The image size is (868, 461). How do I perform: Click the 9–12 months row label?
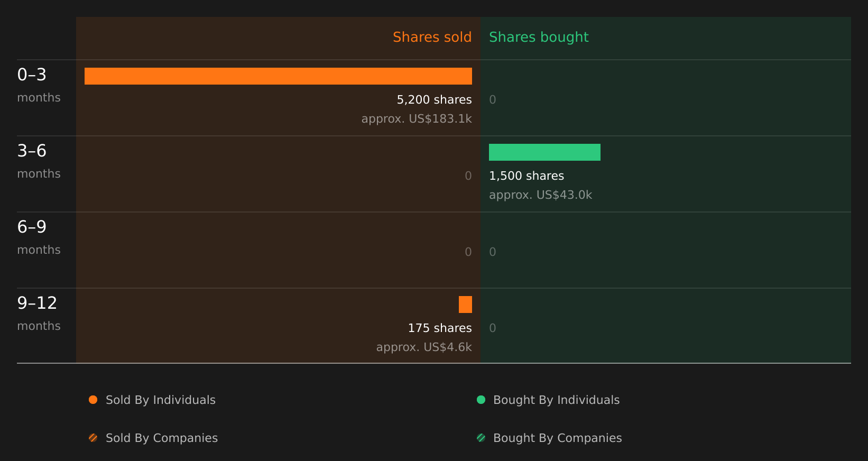click(x=39, y=314)
